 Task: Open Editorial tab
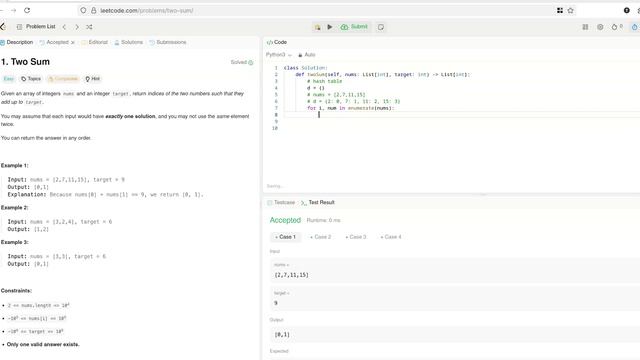tap(95, 42)
